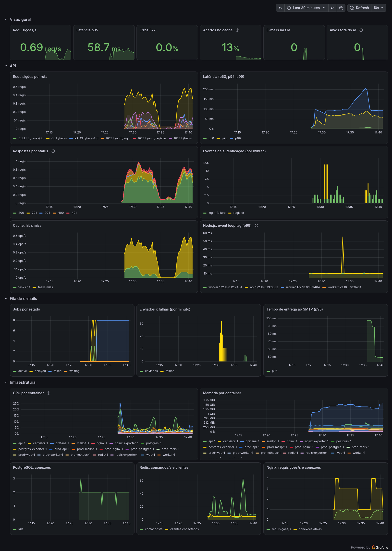Select clientes conectados in Redis legend
392x551 pixels.
[x=184, y=529]
